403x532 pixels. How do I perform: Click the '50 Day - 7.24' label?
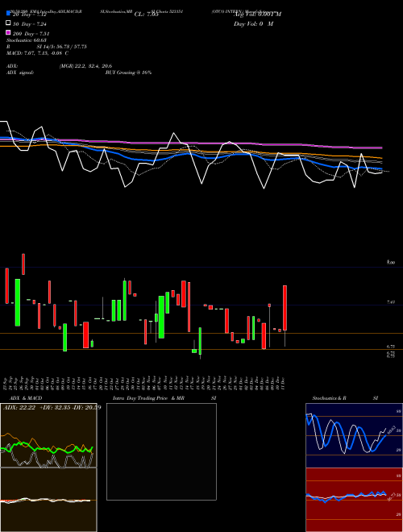pyautogui.click(x=30, y=24)
